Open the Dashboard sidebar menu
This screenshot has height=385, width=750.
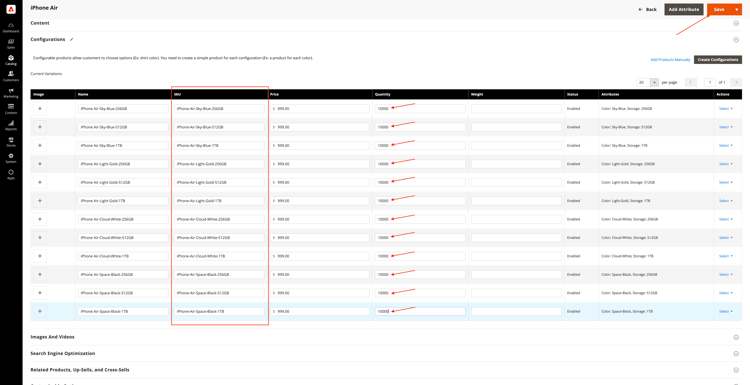tap(11, 27)
